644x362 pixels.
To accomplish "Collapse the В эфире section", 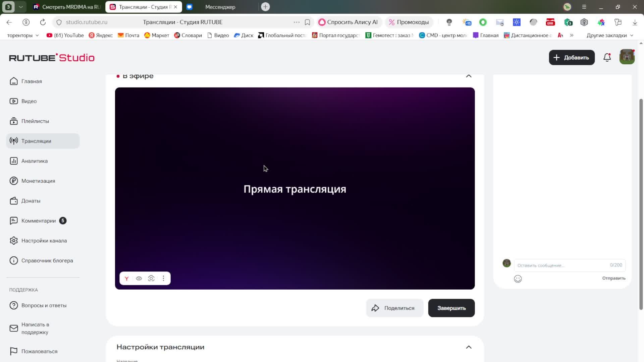I will tap(469, 76).
